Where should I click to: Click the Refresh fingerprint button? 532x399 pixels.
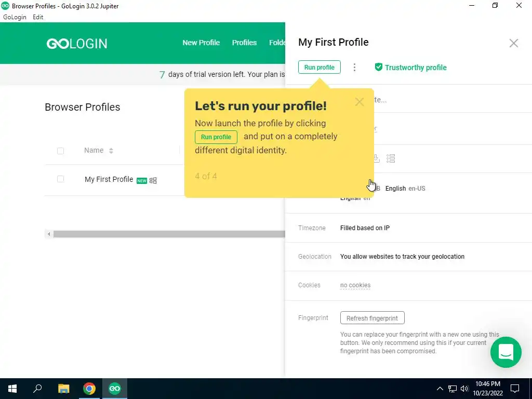pos(372,318)
